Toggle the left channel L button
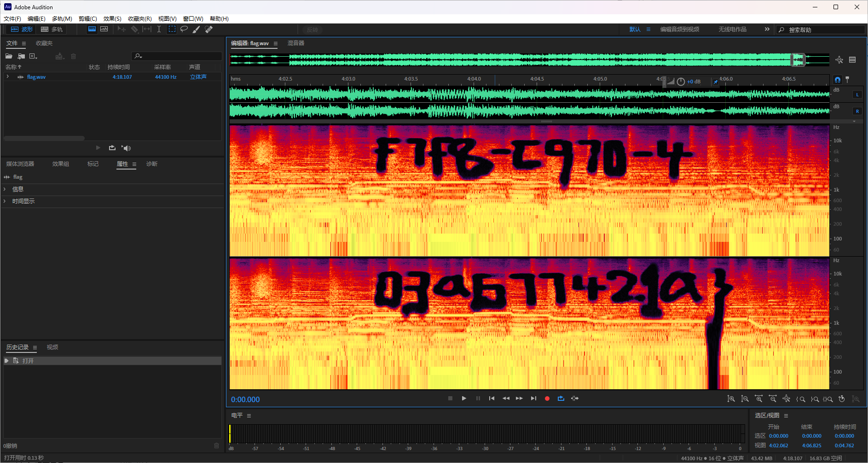 click(x=857, y=95)
